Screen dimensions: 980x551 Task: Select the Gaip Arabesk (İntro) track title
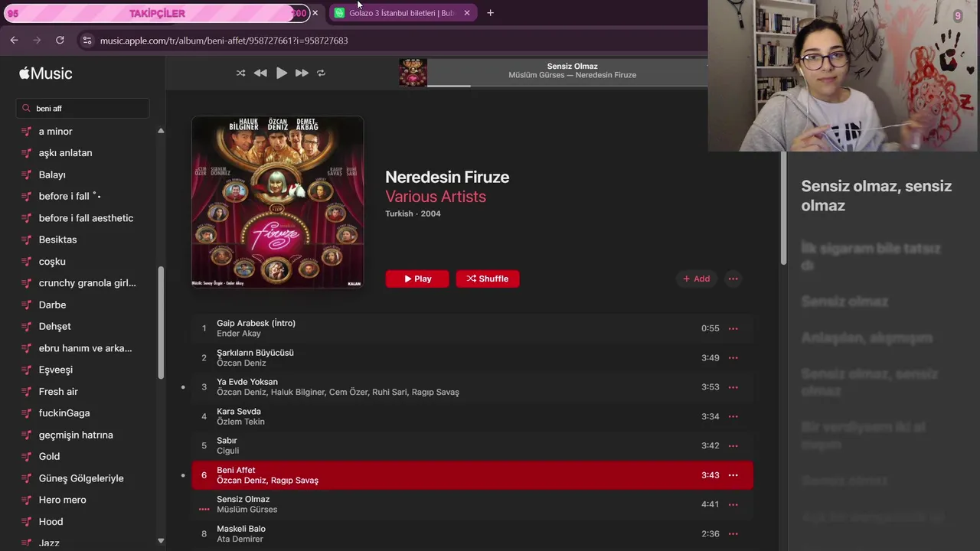tap(256, 323)
